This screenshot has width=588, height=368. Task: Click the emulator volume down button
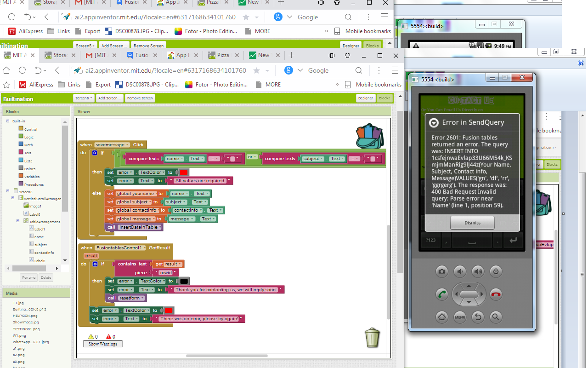tap(460, 271)
